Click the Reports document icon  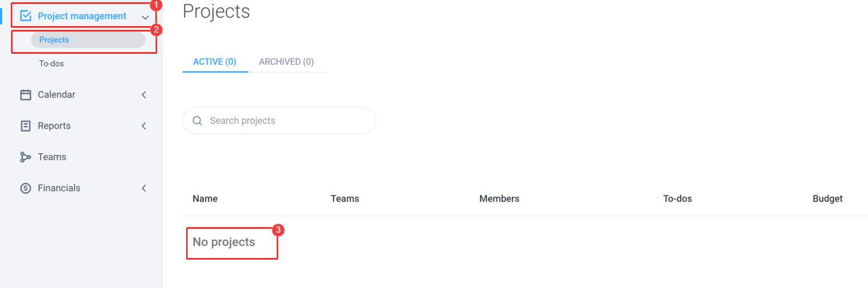tap(25, 126)
